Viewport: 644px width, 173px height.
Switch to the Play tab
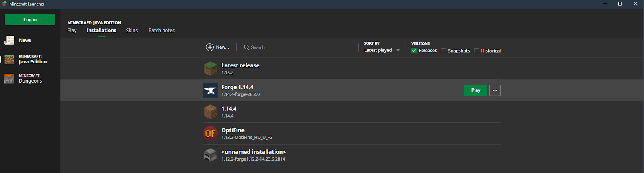72,31
